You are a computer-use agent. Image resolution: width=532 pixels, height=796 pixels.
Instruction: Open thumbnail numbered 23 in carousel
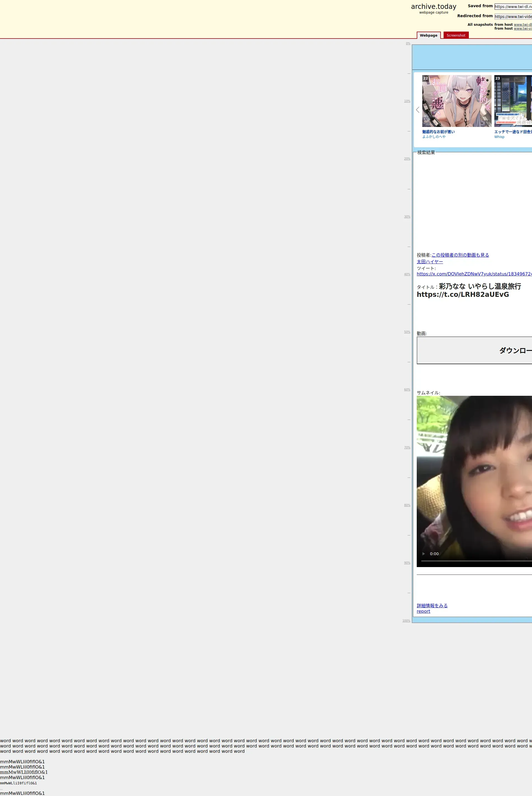(x=513, y=101)
